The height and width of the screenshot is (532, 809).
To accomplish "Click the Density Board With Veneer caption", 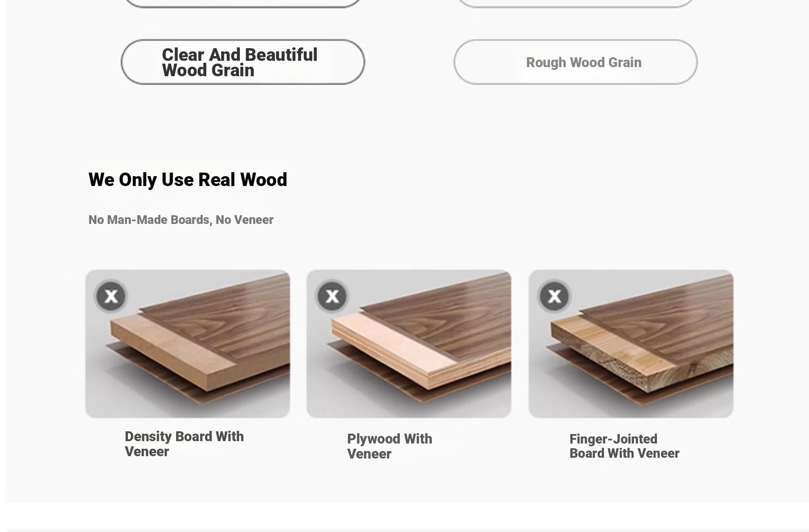I will pos(184,444).
